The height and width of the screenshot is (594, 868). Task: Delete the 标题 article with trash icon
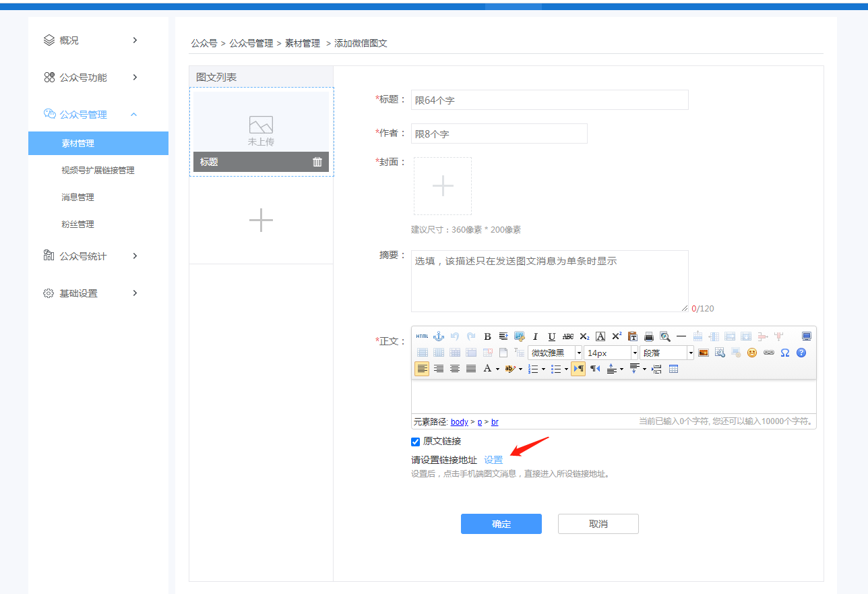coord(317,162)
